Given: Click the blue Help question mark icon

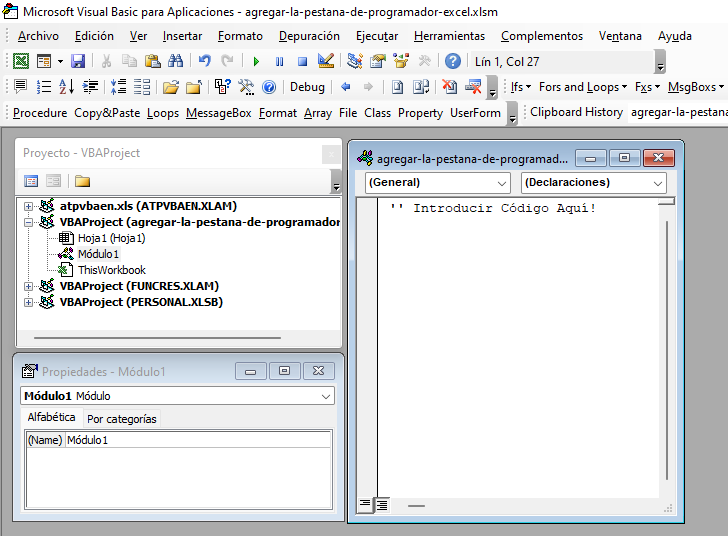Looking at the screenshot, I should [453, 61].
